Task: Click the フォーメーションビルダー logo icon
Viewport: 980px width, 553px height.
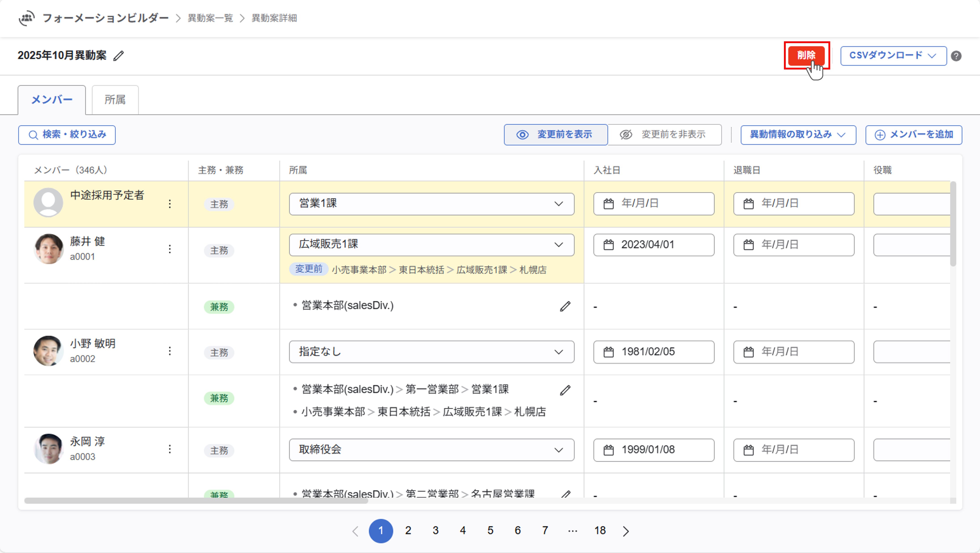Action: point(27,18)
